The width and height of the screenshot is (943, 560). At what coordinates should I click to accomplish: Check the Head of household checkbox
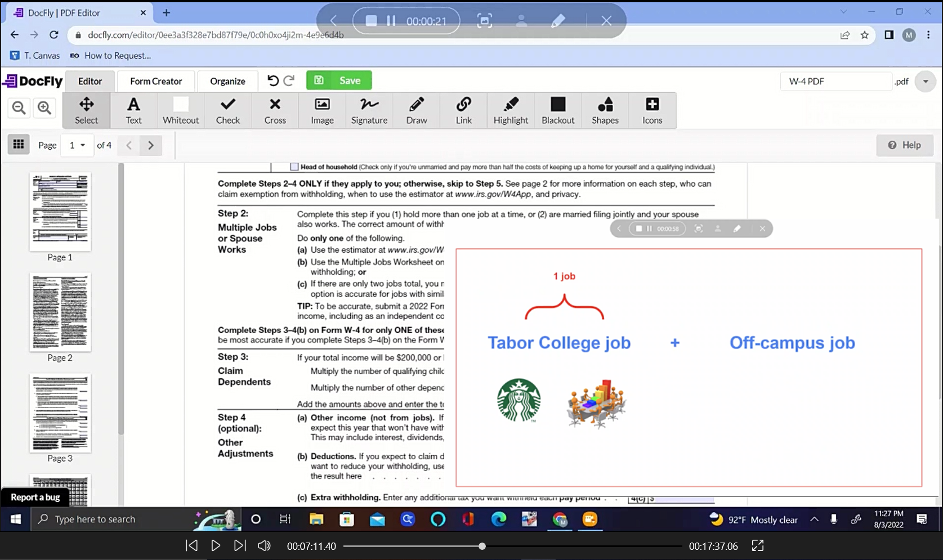click(x=294, y=167)
